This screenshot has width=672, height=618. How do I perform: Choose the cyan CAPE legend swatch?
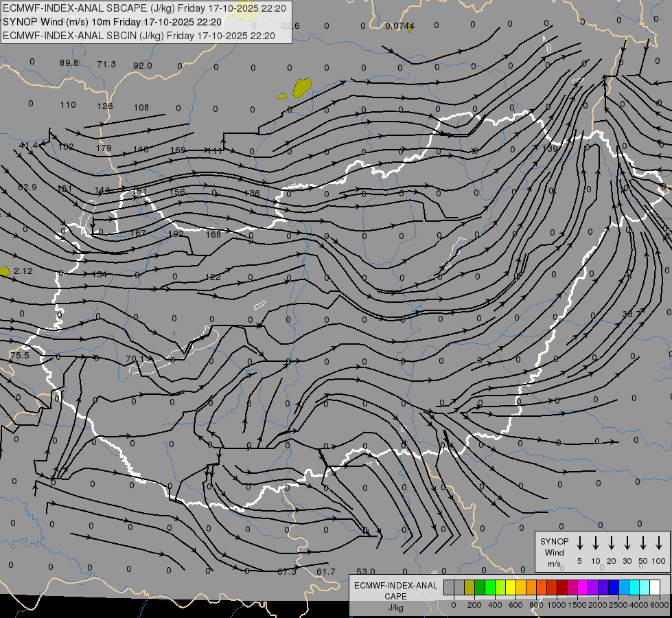coord(634,588)
